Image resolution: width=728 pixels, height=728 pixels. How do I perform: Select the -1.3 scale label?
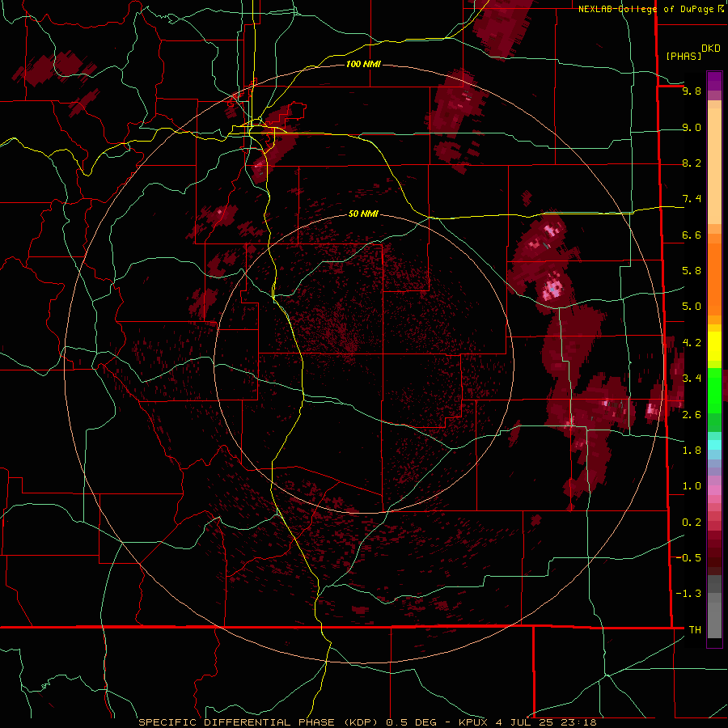point(688,594)
